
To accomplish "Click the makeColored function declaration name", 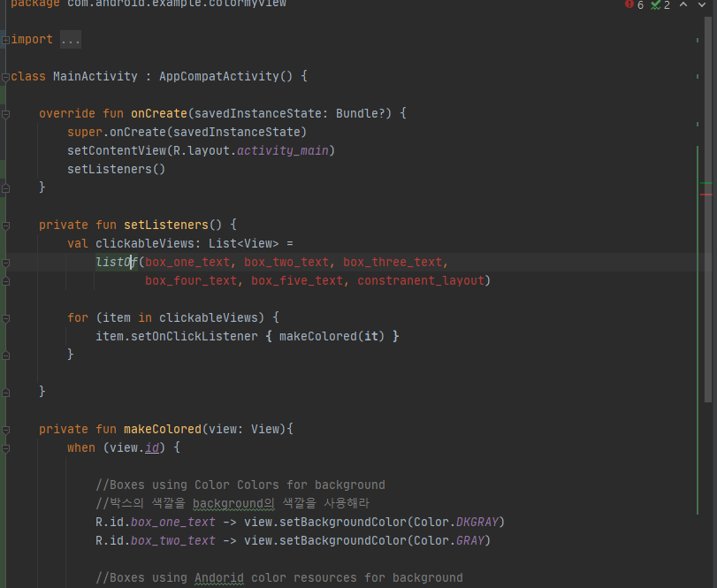I will pyautogui.click(x=163, y=430).
